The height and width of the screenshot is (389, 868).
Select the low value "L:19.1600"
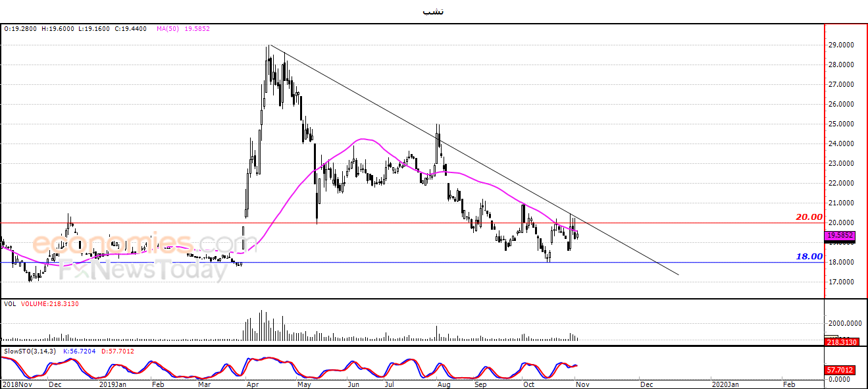click(x=93, y=29)
